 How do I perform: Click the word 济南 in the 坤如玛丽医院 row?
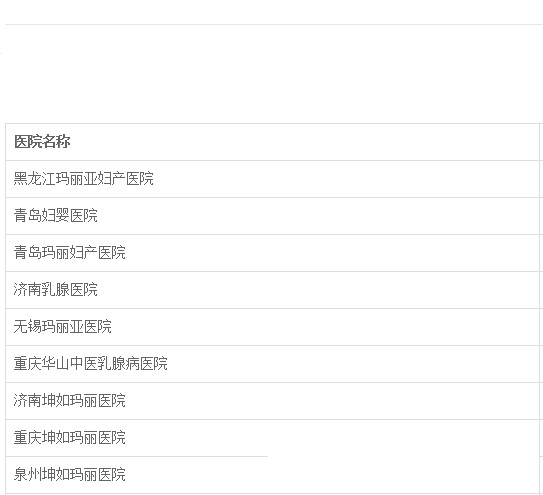28,401
